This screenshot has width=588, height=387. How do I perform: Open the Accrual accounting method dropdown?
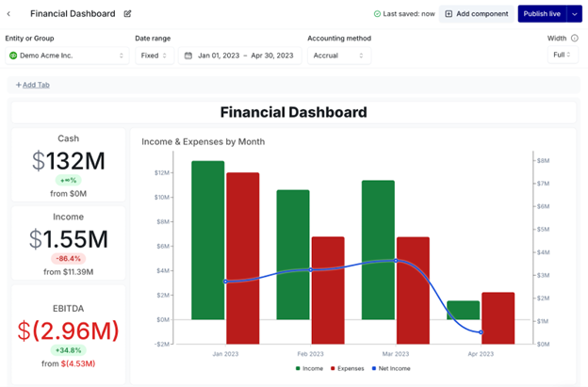click(x=339, y=56)
